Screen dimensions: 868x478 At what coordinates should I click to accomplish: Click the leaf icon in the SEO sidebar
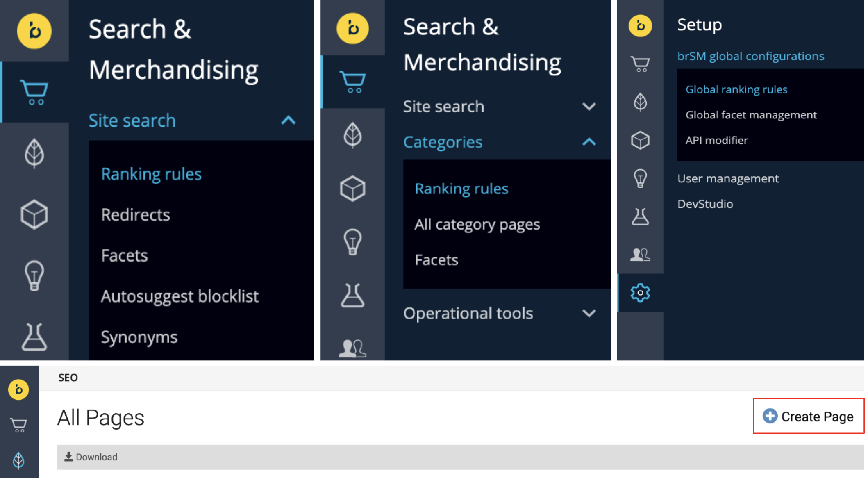[x=19, y=460]
